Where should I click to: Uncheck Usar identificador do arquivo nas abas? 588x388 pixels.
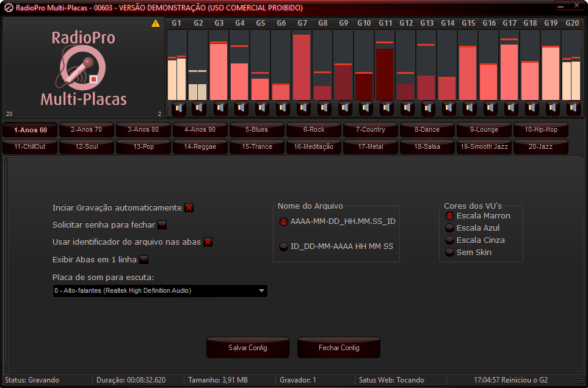coord(208,242)
